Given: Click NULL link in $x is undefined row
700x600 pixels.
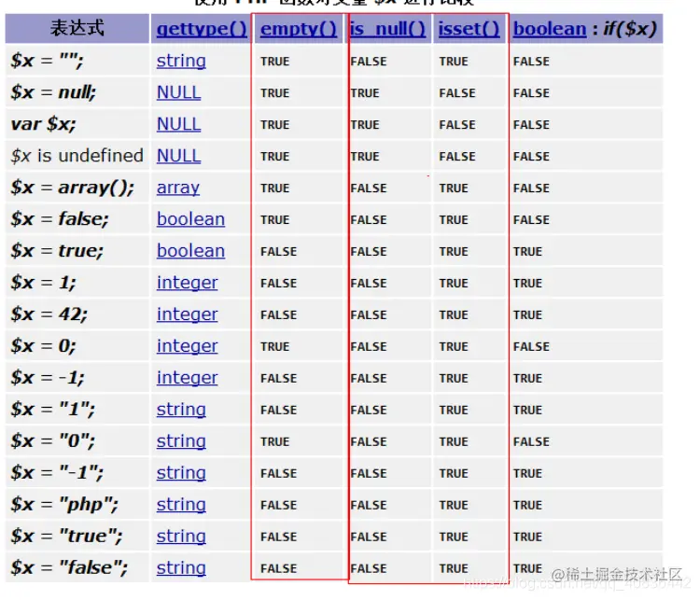Looking at the screenshot, I should click(178, 156).
